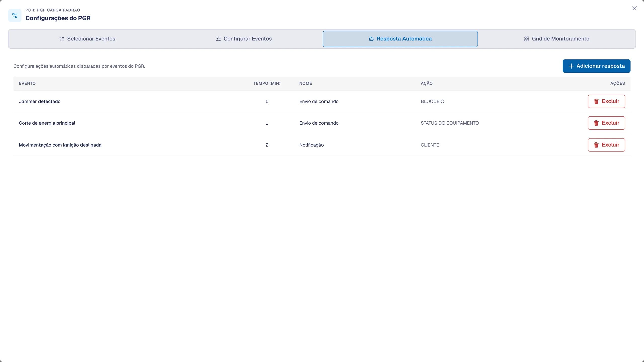Viewport: 644px width, 362px height.
Task: Click the grid icon in Grid de Monitoramento
Action: pos(526,39)
